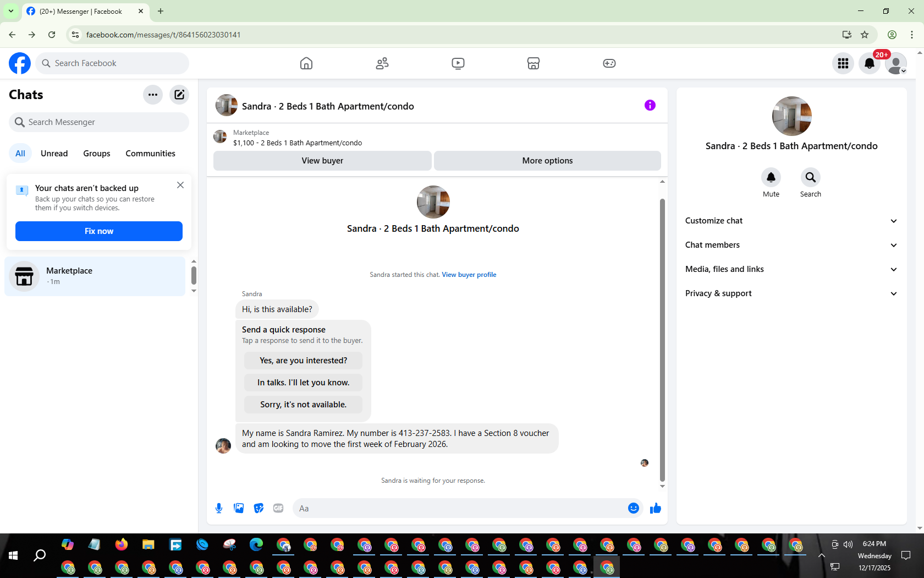Open emoji picker in message box
The height and width of the screenshot is (578, 924).
tap(634, 508)
